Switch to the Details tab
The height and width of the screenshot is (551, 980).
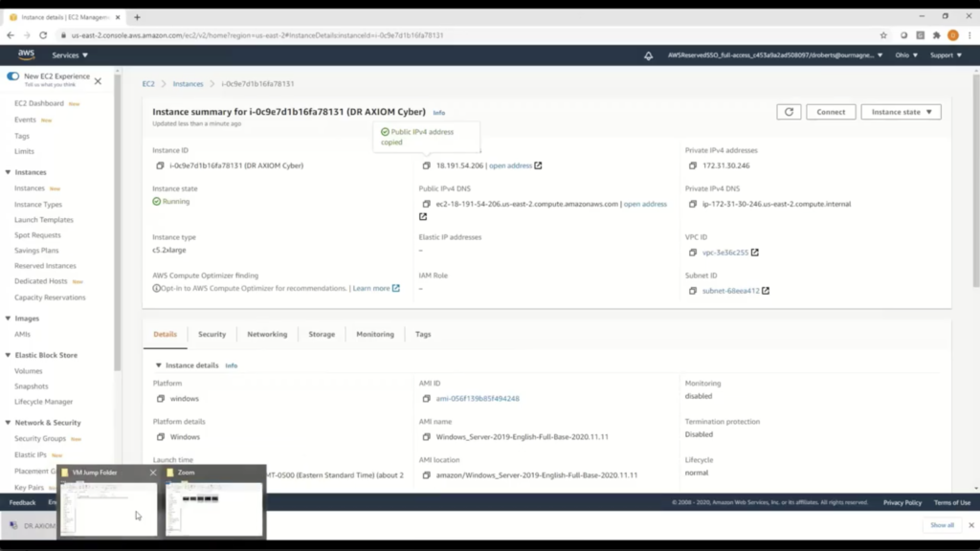165,334
